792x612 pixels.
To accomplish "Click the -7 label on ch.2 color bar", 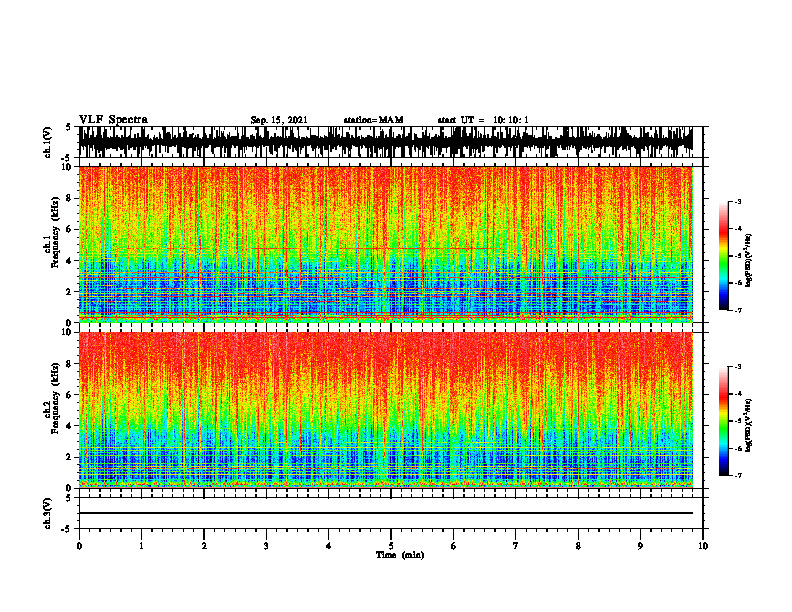I will tap(738, 475).
